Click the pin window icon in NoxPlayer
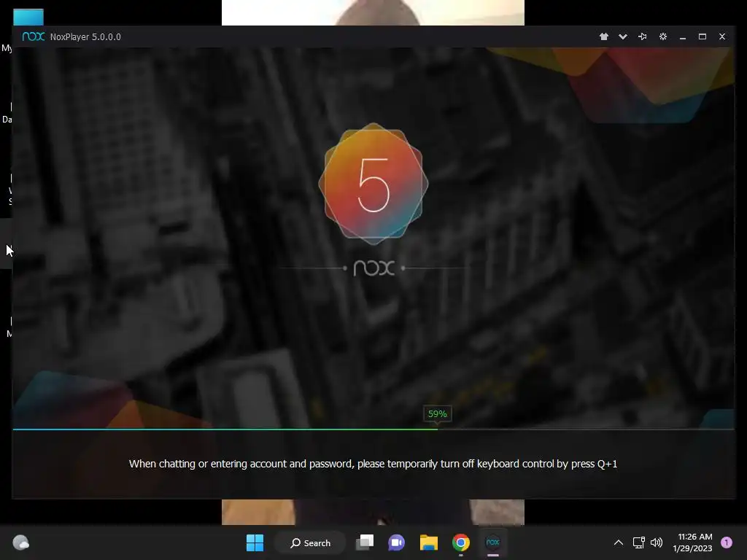Screen dimensions: 747x560 click(x=643, y=36)
